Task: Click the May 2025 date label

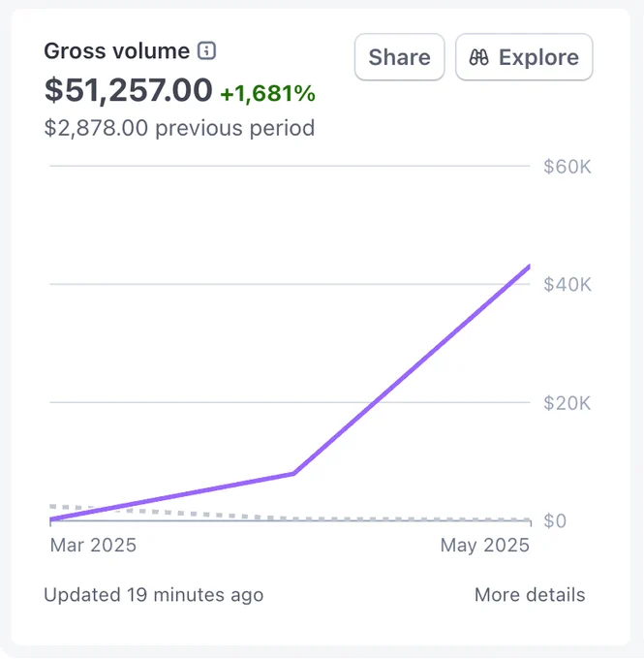Action: (485, 545)
